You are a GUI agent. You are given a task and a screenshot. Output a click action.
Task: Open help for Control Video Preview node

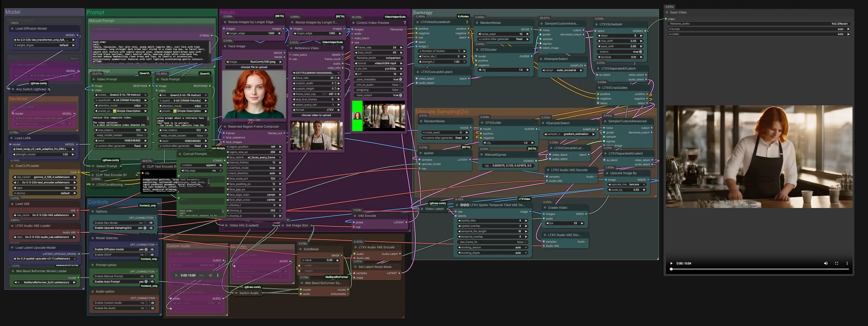pos(404,23)
